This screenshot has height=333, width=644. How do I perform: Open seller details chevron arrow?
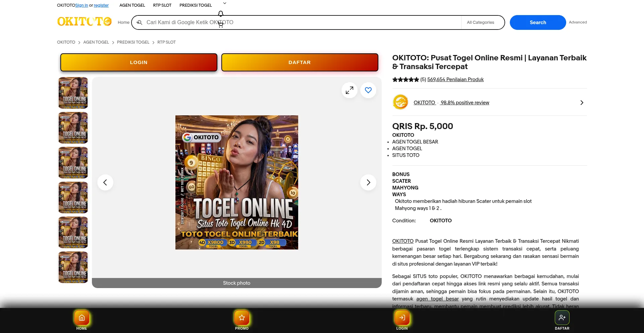click(582, 103)
